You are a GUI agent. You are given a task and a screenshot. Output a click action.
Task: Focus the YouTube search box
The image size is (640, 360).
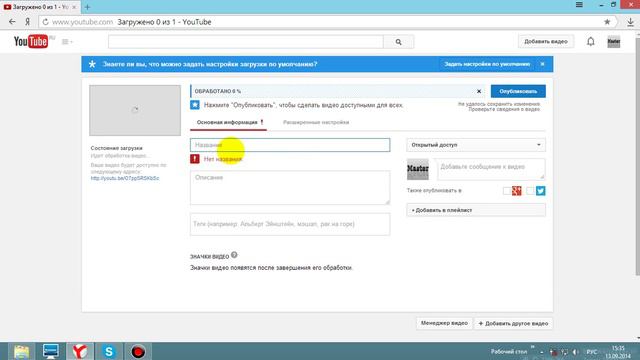coord(246,42)
